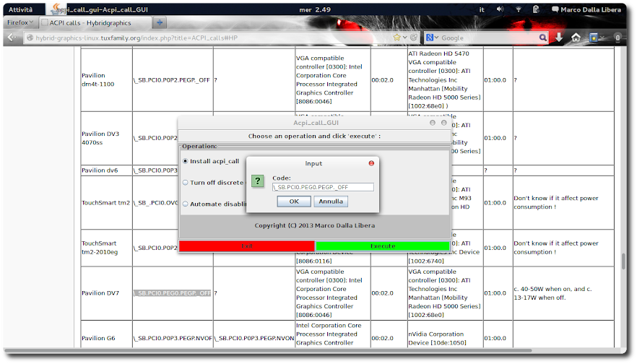Click the rightmost toolbar add-on icon
This screenshot has height=364, width=637.
[x=617, y=38]
